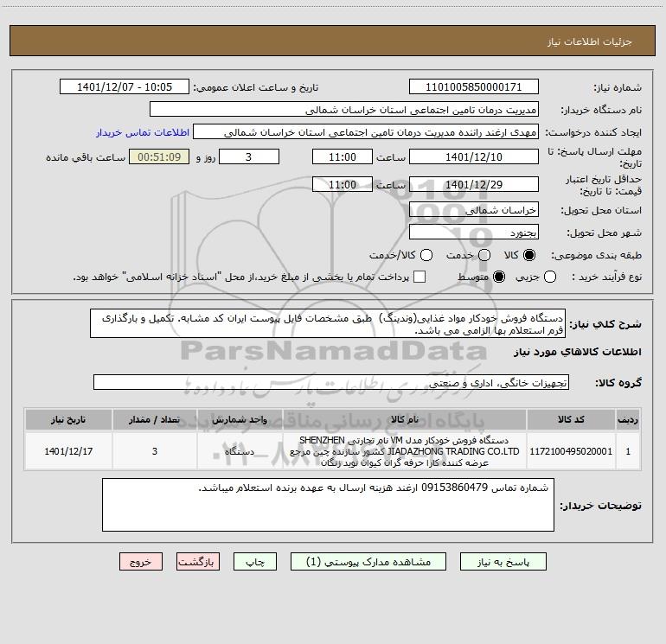Click product name cell SHENZHEN JIADAZHONG

pyautogui.click(x=405, y=451)
